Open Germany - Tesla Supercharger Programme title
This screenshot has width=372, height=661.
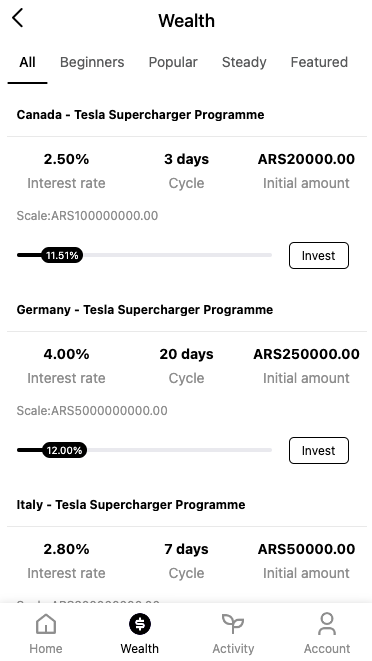[x=145, y=310]
